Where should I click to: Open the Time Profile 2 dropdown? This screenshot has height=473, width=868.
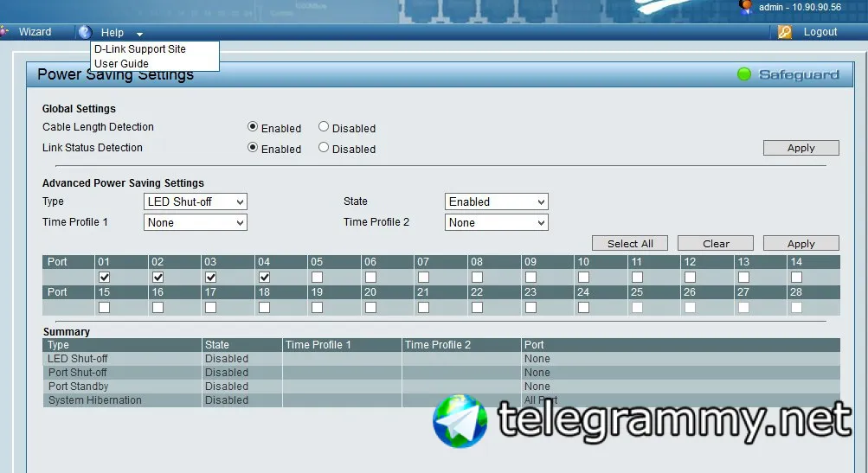click(x=497, y=222)
